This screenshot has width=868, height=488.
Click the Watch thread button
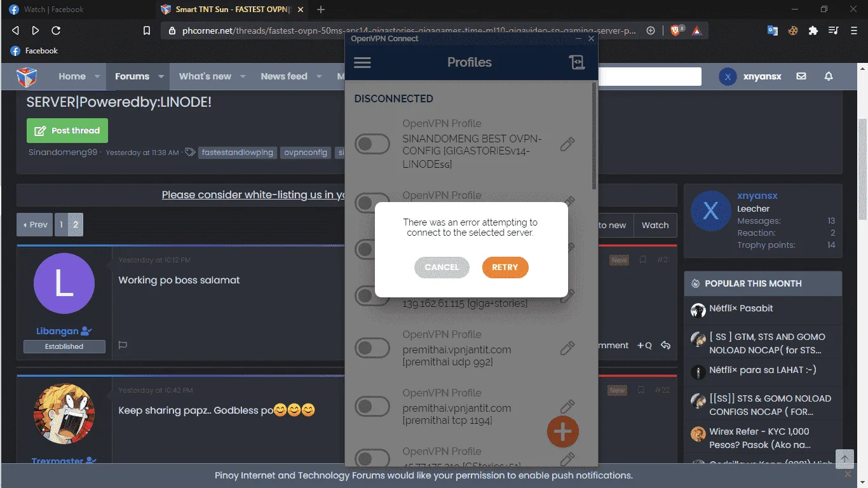click(655, 225)
